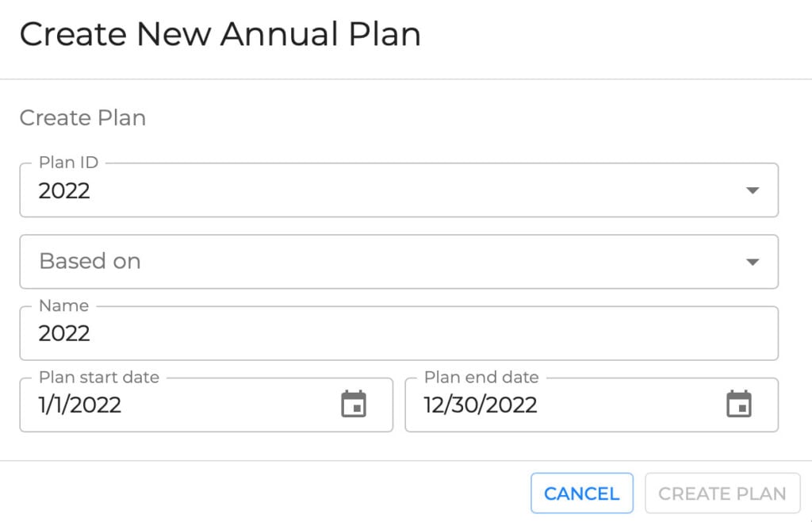This screenshot has height=522, width=812.
Task: Click the Plan ID value 2022
Action: (x=64, y=190)
